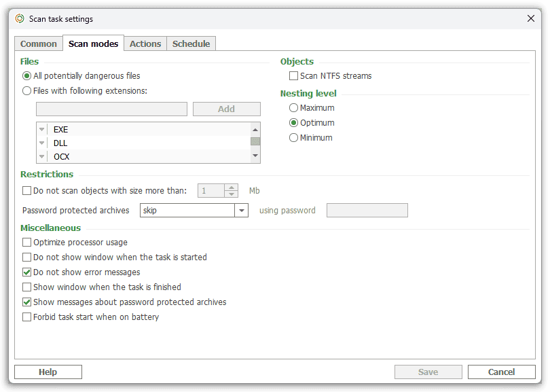Select the Scan modes tab
The image size is (550, 392).
coord(93,43)
